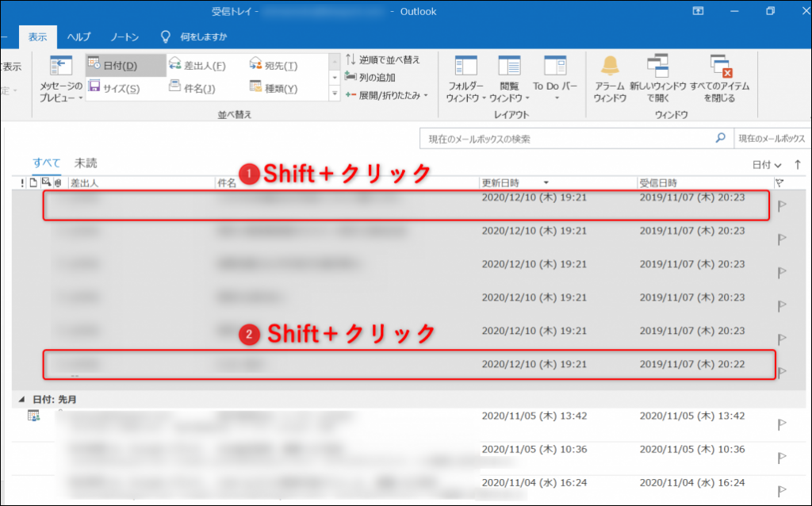Image resolution: width=812 pixels, height=506 pixels.
Task: Open the Date (日付) sort dropdown
Action: pos(767,165)
